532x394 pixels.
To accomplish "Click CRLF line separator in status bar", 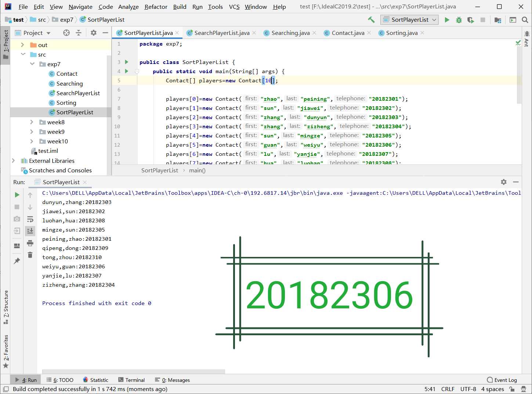I will point(448,389).
